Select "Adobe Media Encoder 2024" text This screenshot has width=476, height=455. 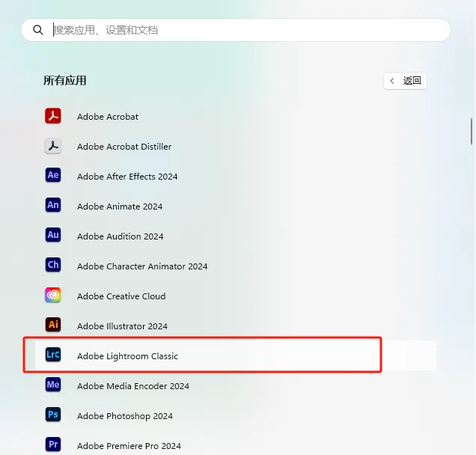point(133,386)
